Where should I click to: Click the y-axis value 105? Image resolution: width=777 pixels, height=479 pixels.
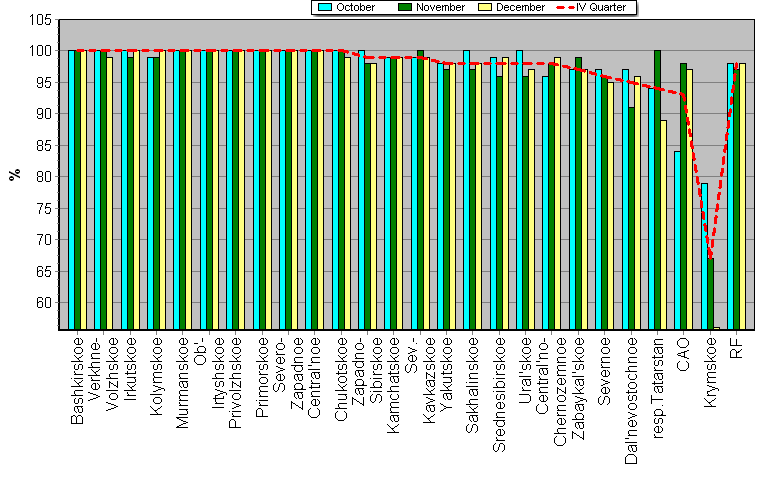pos(40,20)
